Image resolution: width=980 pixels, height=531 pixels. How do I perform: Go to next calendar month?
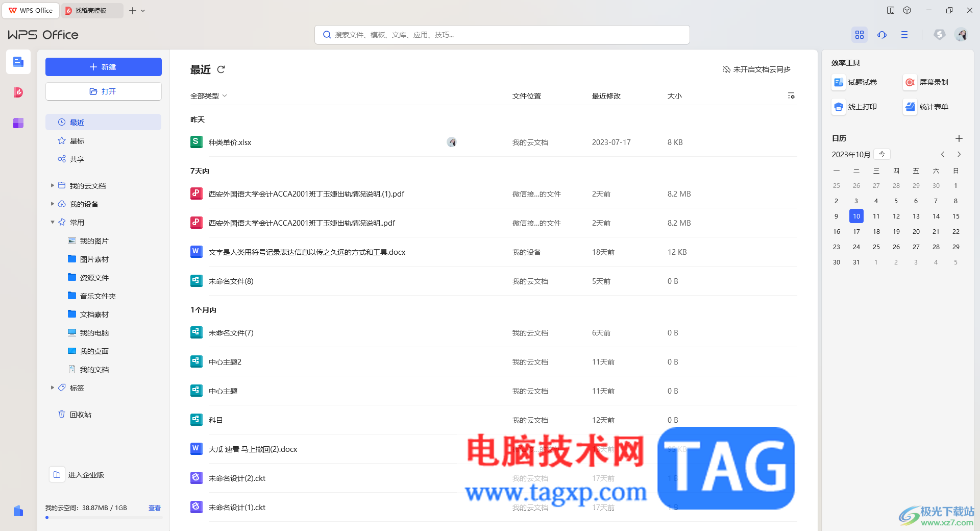[959, 154]
